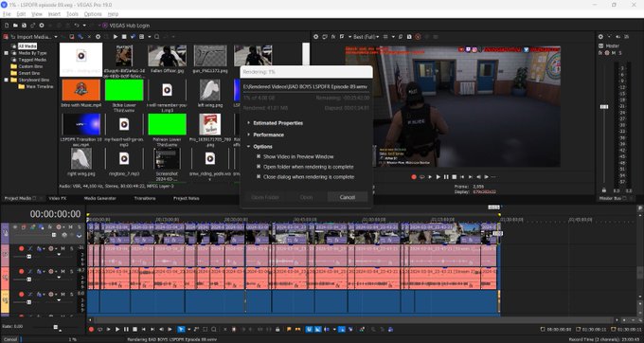
Task: Click Import Media button
Action: [31, 37]
